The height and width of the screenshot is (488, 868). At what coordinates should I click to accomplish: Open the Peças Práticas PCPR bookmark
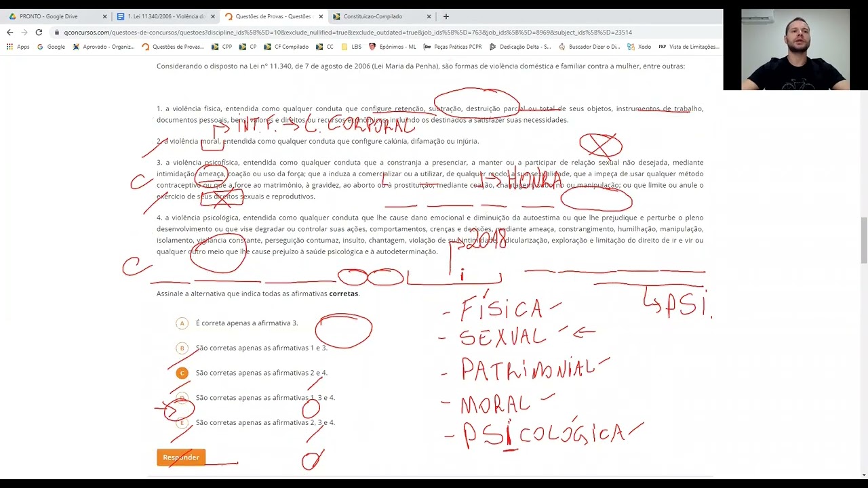[452, 47]
